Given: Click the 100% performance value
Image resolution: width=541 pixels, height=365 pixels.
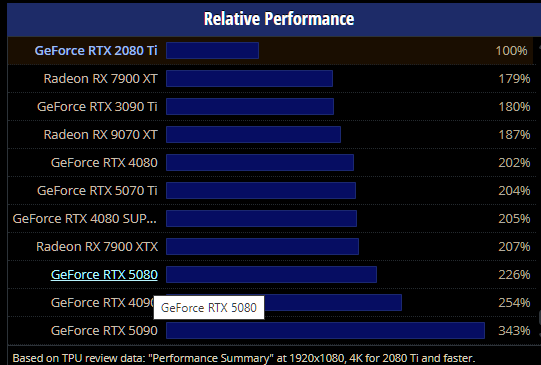Looking at the screenshot, I should coord(511,51).
